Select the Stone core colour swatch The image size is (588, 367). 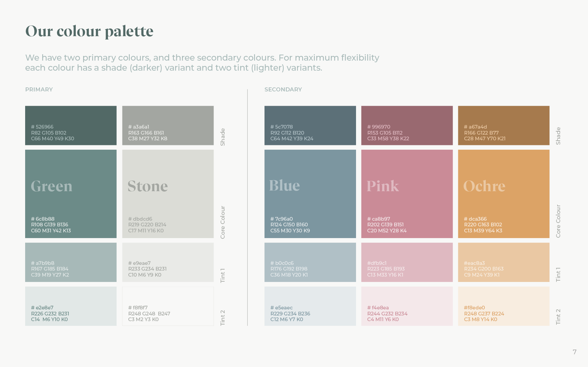168,194
